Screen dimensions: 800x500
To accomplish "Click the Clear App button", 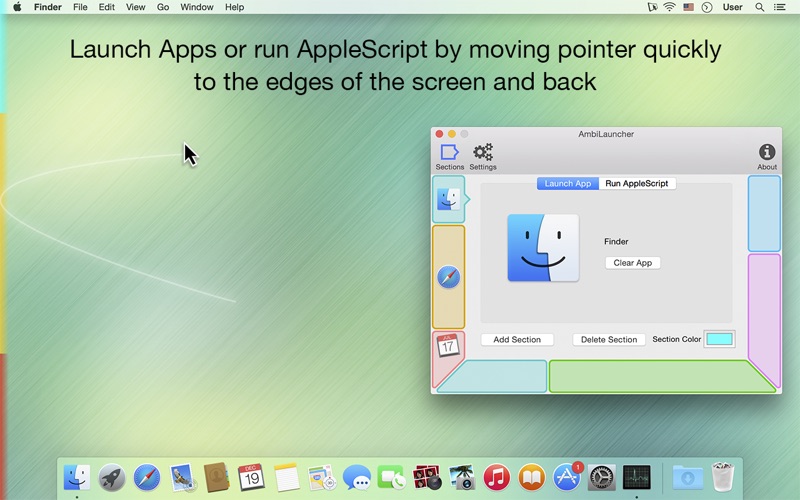I will click(633, 263).
